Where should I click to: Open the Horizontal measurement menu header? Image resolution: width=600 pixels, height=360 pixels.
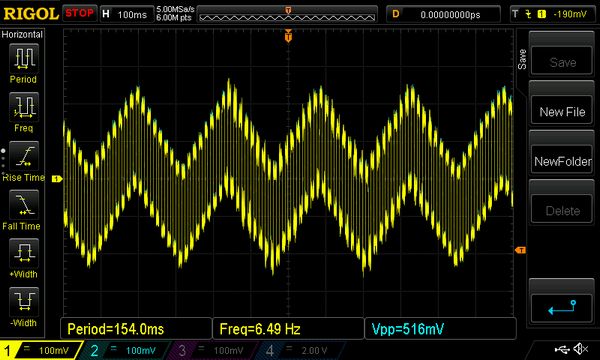point(22,34)
